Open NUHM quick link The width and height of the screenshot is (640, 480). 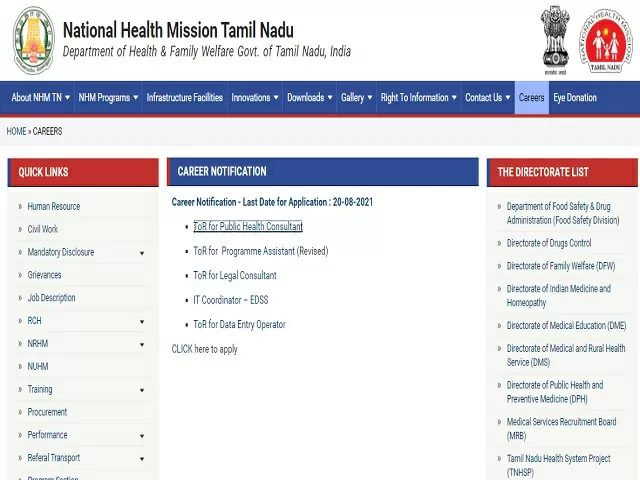click(x=38, y=367)
